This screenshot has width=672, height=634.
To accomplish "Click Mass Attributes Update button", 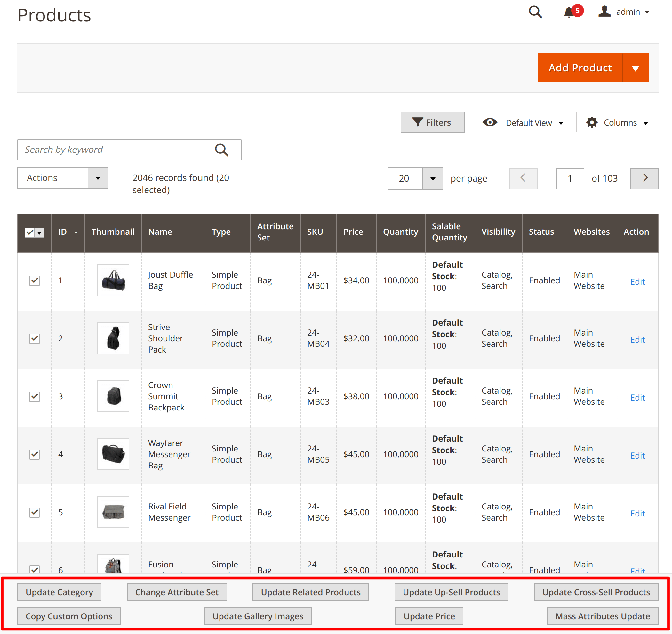I will click(602, 616).
